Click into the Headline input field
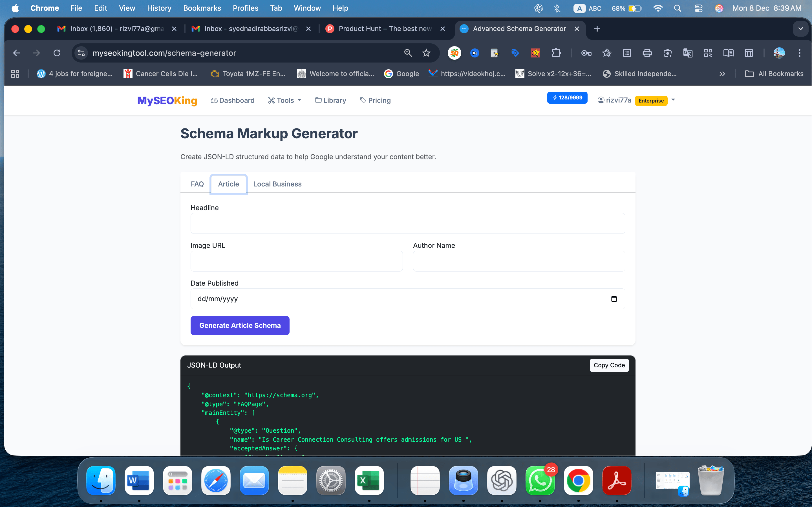Image resolution: width=812 pixels, height=507 pixels. tap(407, 223)
